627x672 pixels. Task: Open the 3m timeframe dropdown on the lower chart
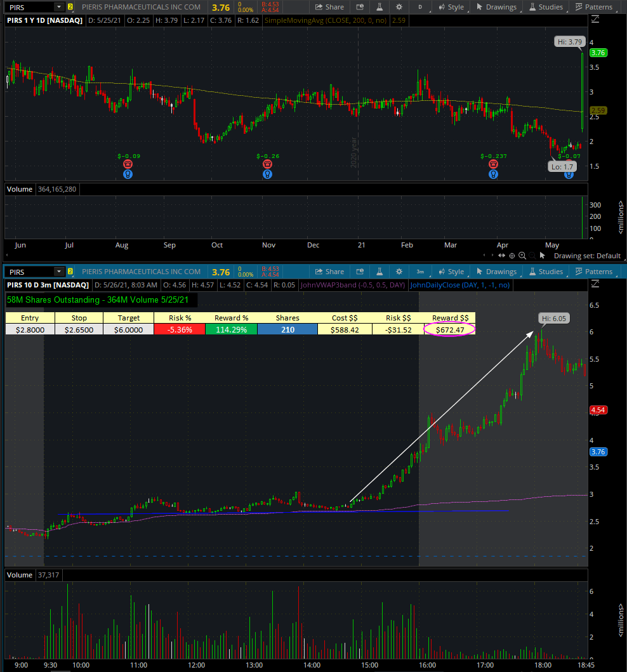coord(419,271)
